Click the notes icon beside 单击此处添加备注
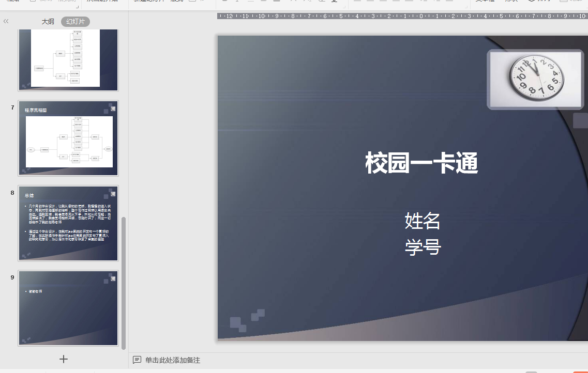The width and height of the screenshot is (588, 373). pyautogui.click(x=137, y=360)
